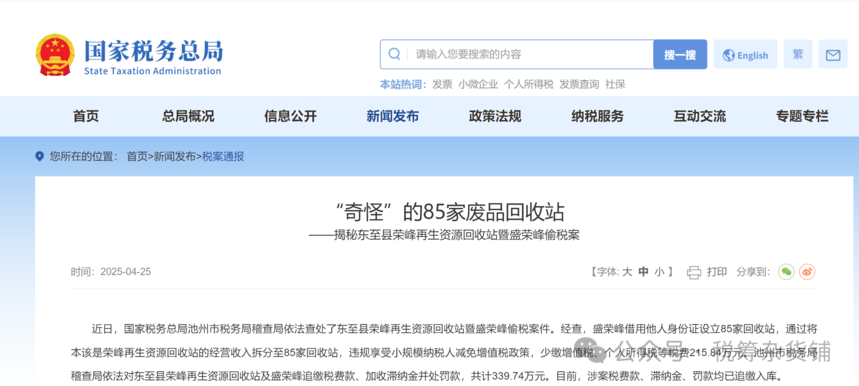This screenshot has width=859, height=386.
Task: Open the 信息公开 navigation item
Action: [290, 116]
